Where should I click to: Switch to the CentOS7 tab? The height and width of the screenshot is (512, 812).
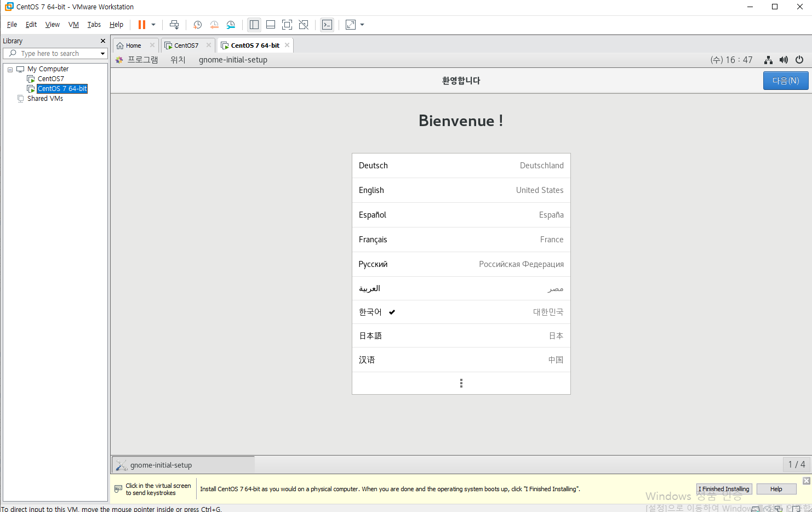(x=186, y=45)
